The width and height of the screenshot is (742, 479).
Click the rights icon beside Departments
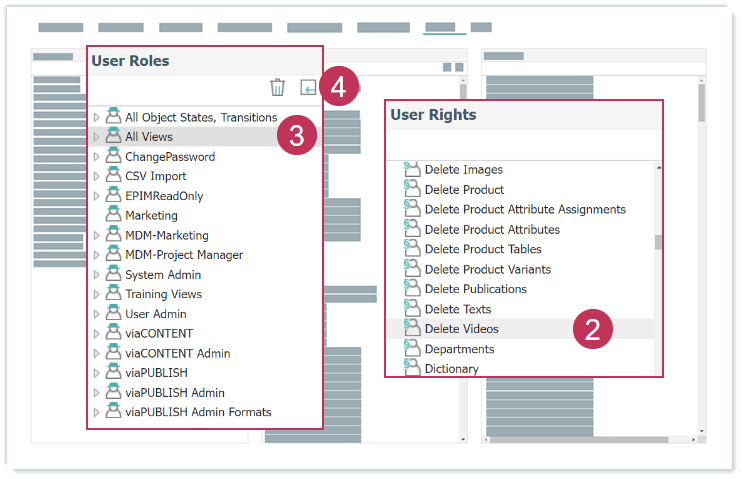click(412, 349)
